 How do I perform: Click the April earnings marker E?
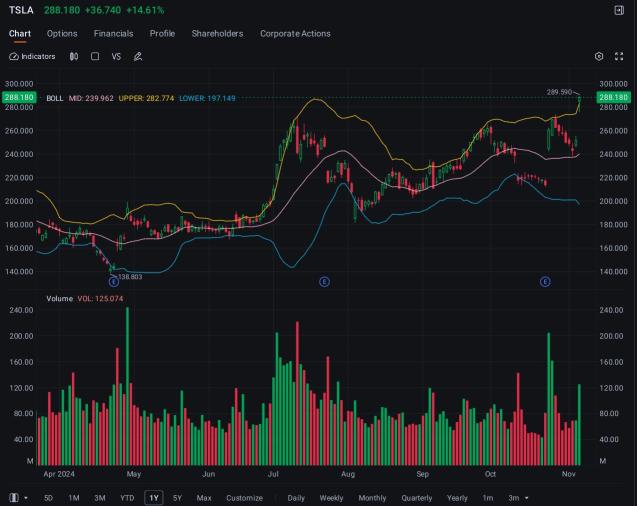coord(114,281)
